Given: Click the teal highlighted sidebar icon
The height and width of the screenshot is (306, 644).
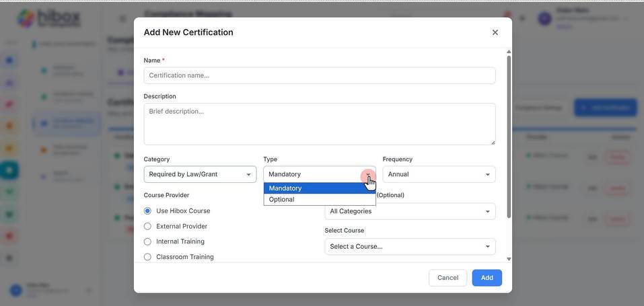Looking at the screenshot, I should pos(9,170).
